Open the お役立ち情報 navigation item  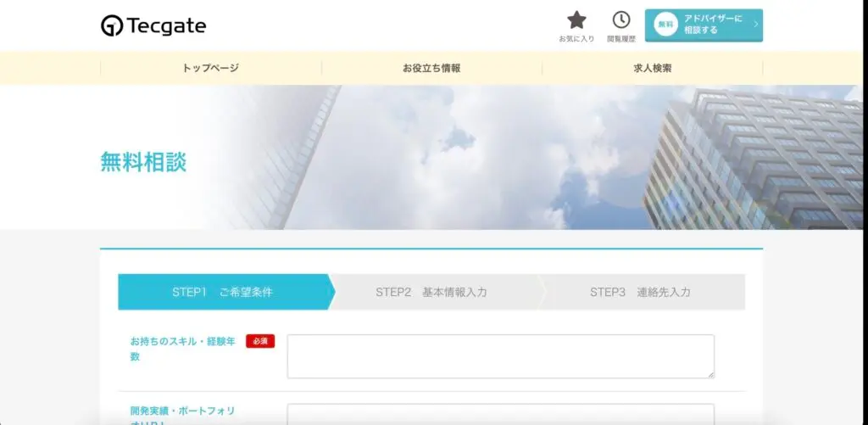pos(431,68)
